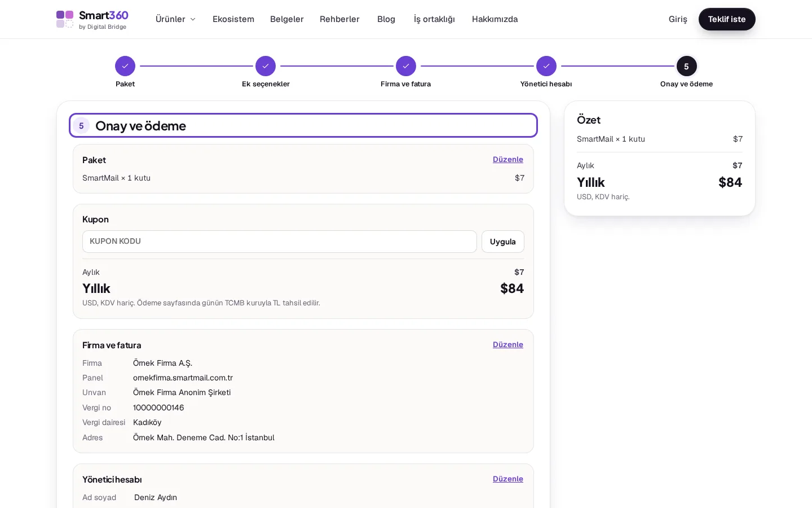Click the Smart360 logo icon
This screenshot has height=508, width=812.
65,19
